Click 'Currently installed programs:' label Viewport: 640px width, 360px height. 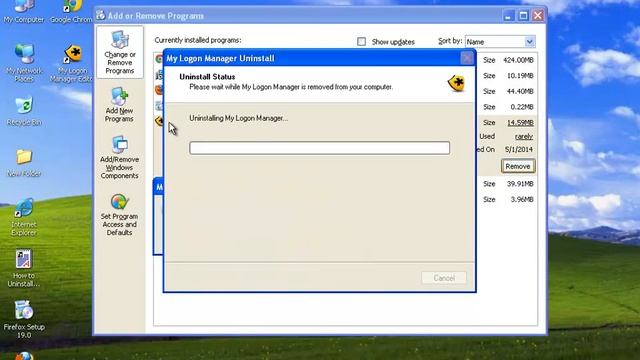click(198, 40)
